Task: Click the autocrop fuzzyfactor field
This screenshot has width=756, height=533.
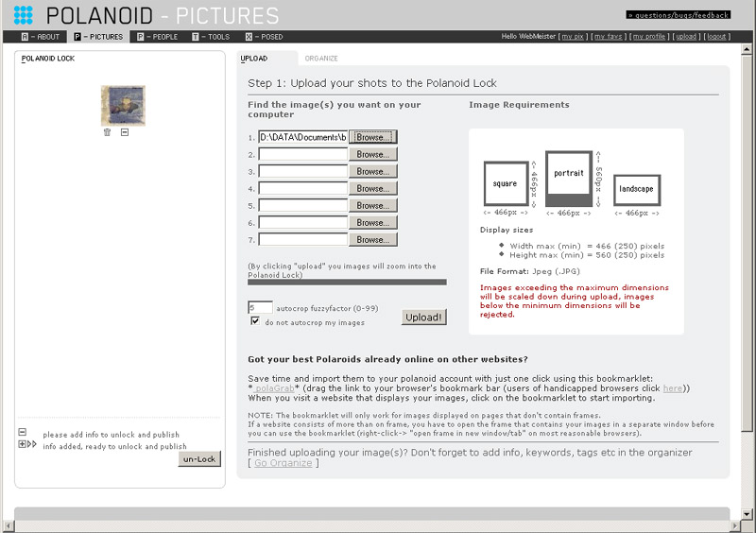Action: (261, 307)
